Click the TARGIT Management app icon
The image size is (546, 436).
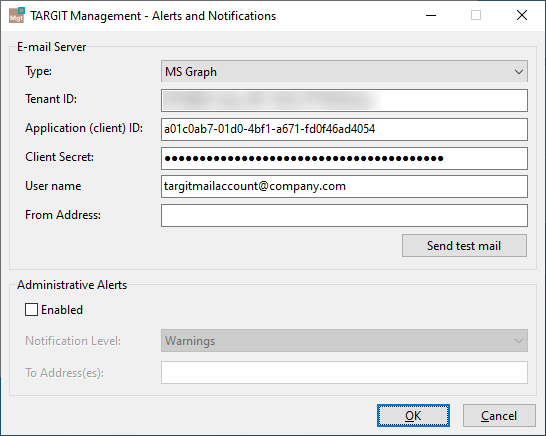17,15
